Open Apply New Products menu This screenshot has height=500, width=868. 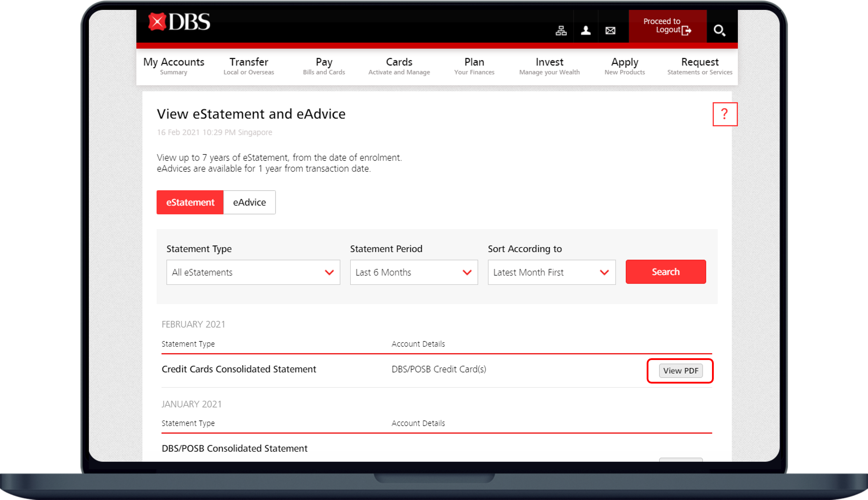pos(624,66)
